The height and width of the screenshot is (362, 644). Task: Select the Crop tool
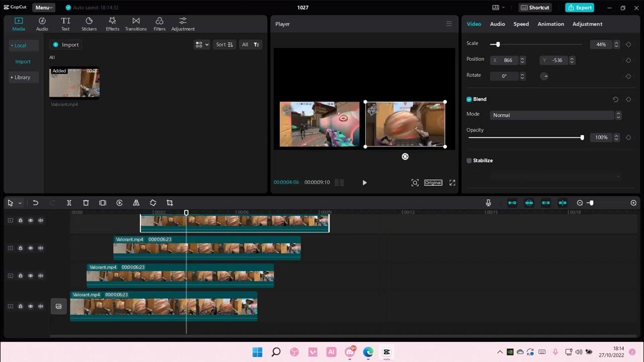point(170,203)
